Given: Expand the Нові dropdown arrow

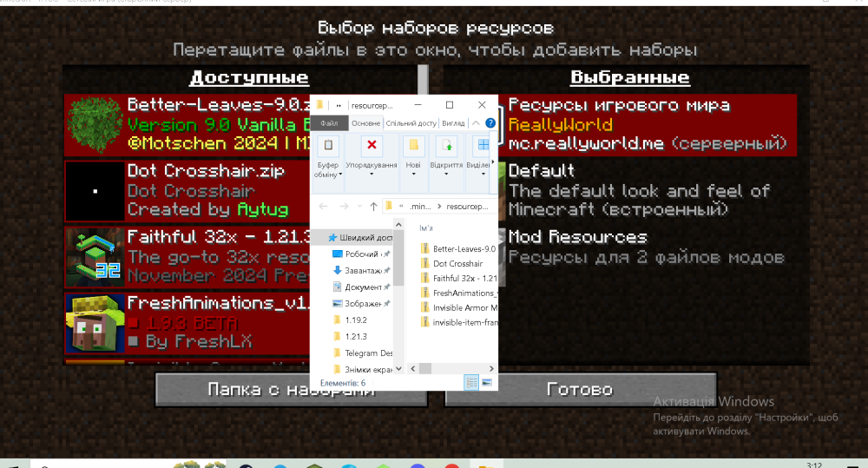Looking at the screenshot, I should click(x=413, y=175).
